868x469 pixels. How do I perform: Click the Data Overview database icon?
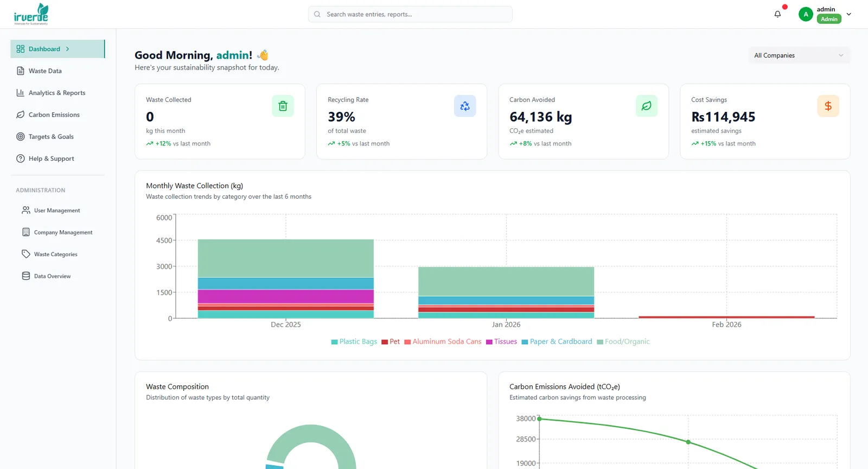(26, 276)
